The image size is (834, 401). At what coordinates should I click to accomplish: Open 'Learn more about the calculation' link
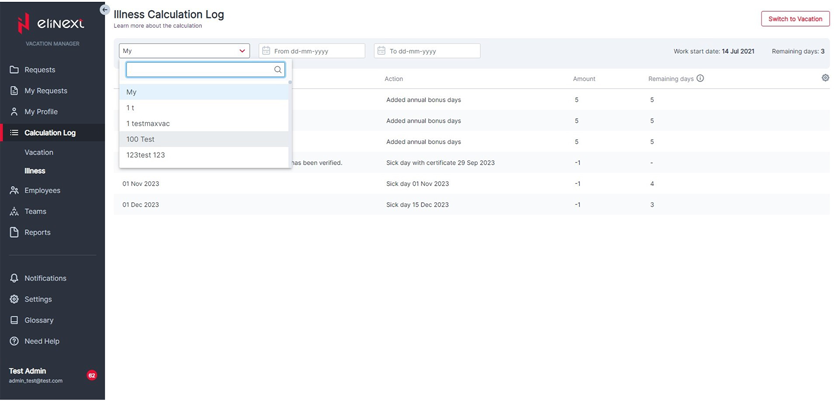pyautogui.click(x=158, y=26)
